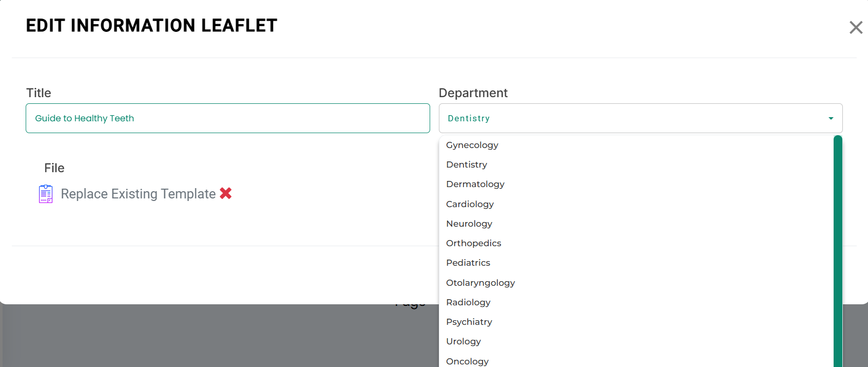The width and height of the screenshot is (868, 367).
Task: Select Urology from the dropdown
Action: 464,341
